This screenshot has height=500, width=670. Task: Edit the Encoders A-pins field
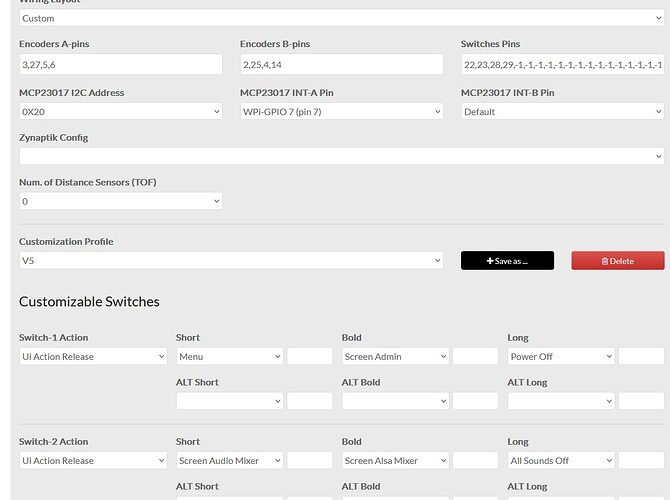(x=120, y=64)
